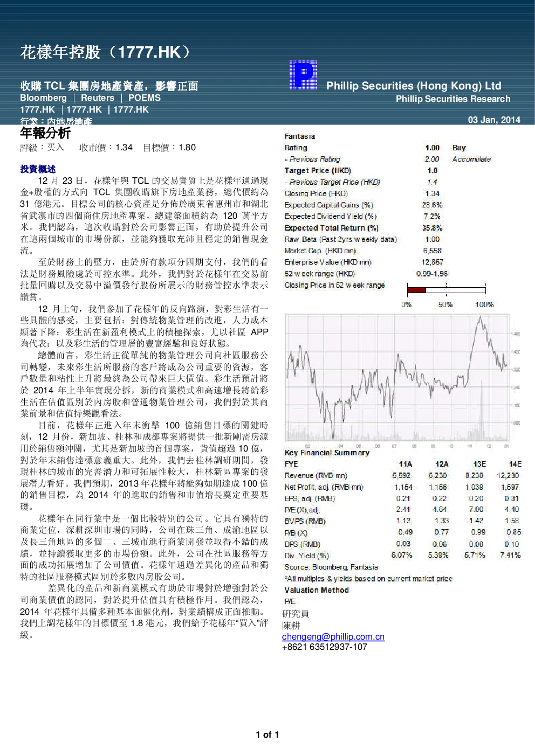535x756 pixels.
Task: Click the Fantasia heading above the Rating row
Action: tap(300, 136)
